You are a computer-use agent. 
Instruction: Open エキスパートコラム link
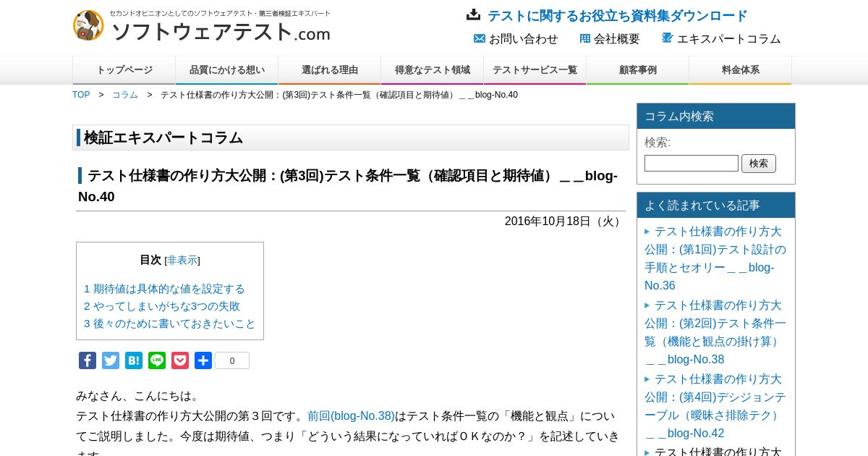click(x=729, y=39)
